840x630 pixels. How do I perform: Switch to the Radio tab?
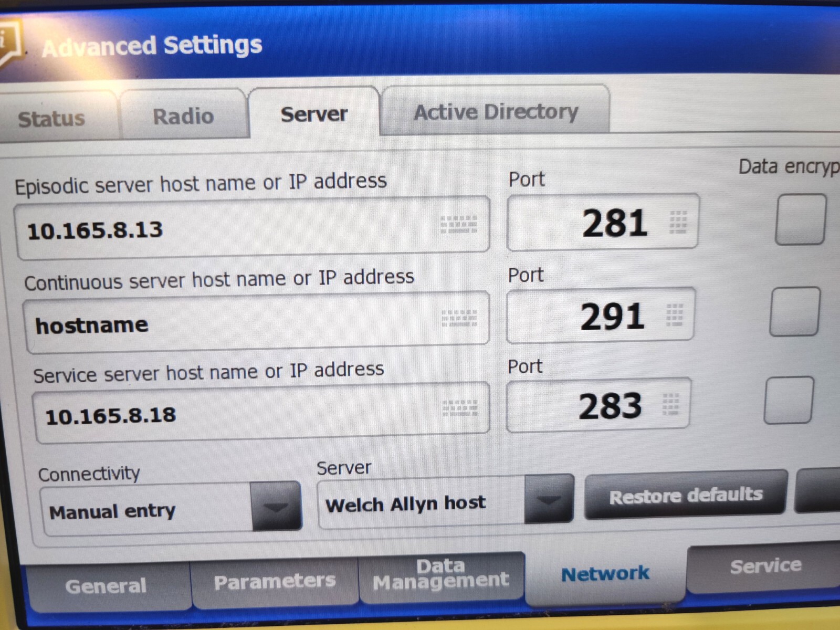click(x=183, y=115)
